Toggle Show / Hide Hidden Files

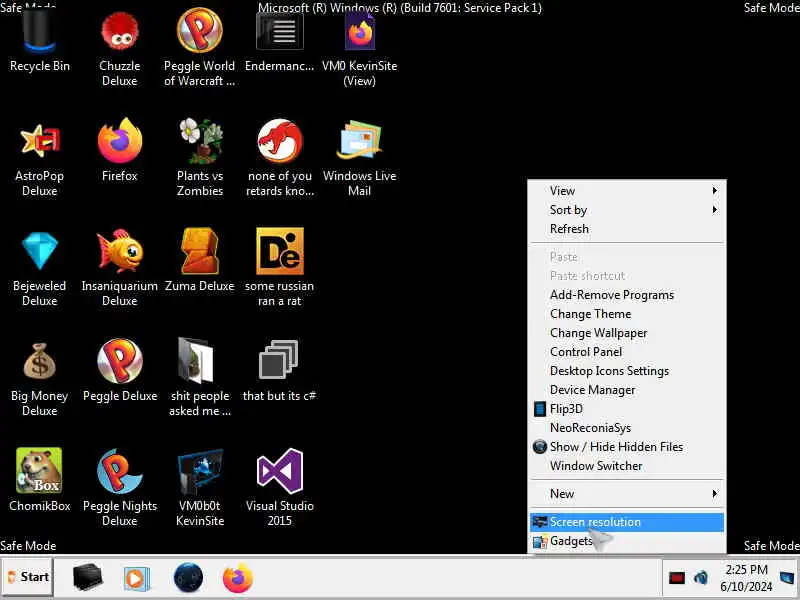(627, 446)
